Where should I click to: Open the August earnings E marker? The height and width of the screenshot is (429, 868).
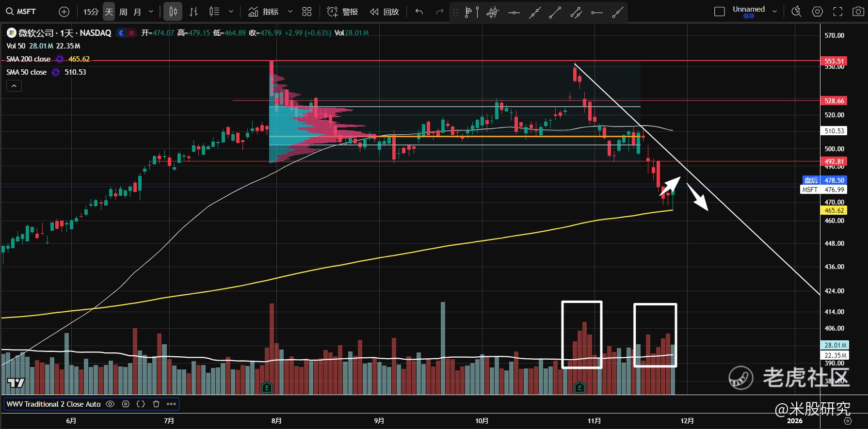pyautogui.click(x=266, y=387)
